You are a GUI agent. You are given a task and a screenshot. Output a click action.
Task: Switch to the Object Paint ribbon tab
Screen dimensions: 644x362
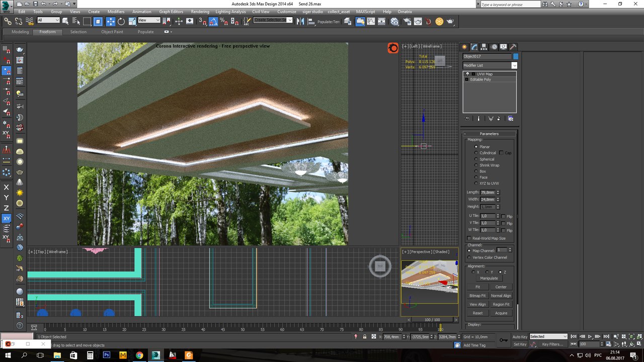[x=112, y=32]
